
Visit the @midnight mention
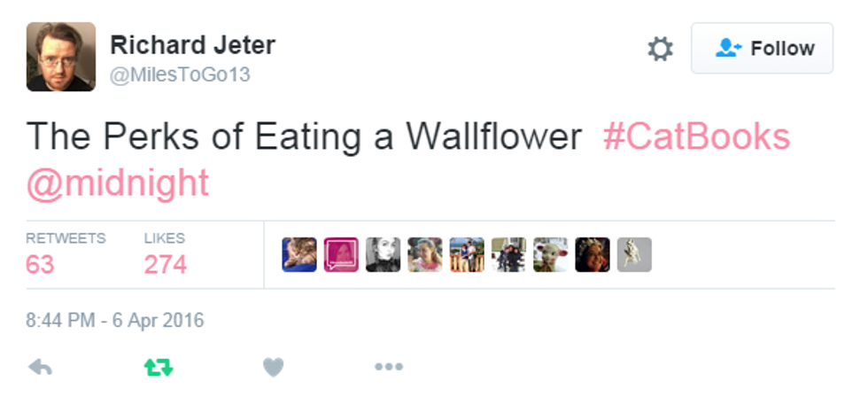[118, 183]
